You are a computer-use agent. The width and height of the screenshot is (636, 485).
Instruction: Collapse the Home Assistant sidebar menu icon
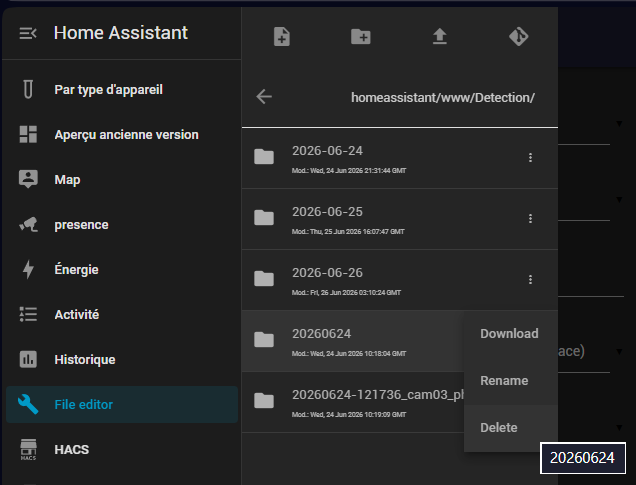[x=28, y=33]
